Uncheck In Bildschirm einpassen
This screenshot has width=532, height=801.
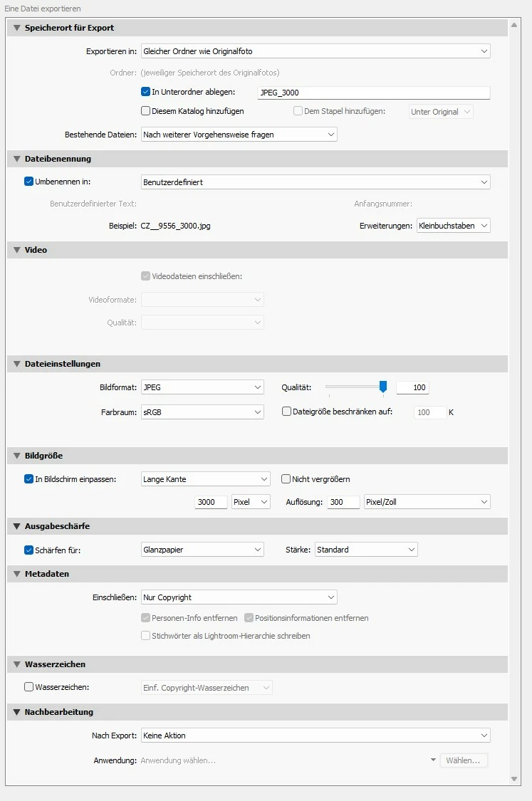click(x=29, y=479)
